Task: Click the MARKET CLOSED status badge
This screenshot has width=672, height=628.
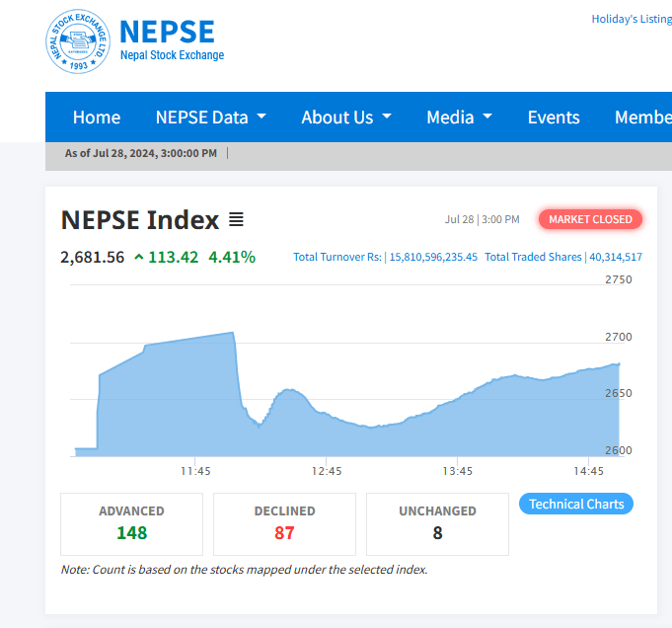Action: (x=590, y=219)
